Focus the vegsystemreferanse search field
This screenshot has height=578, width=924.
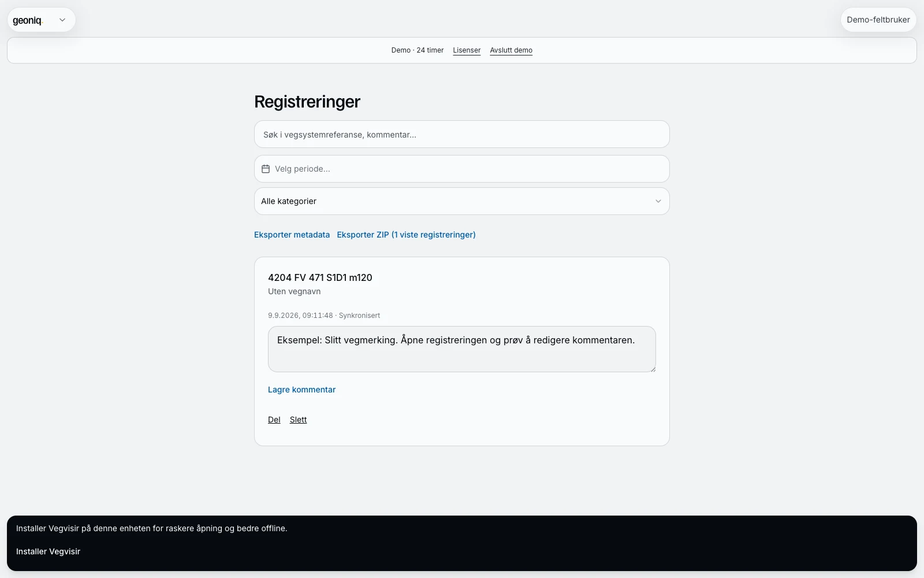[x=462, y=134]
